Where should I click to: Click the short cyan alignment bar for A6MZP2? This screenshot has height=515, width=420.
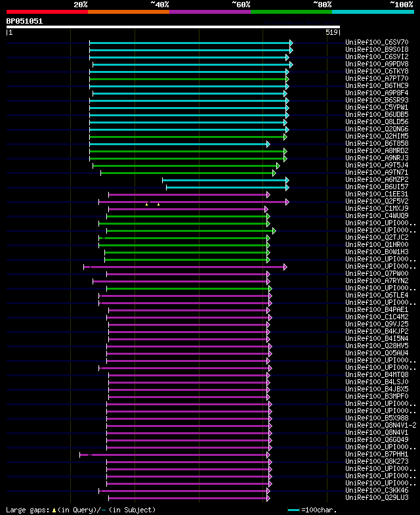click(x=226, y=180)
